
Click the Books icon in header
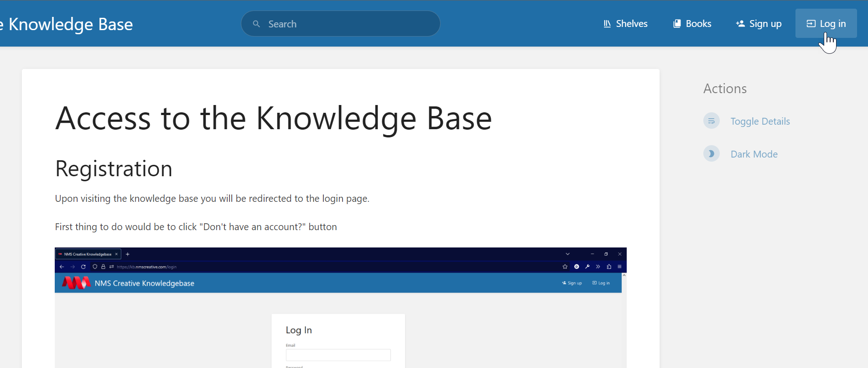[677, 24]
